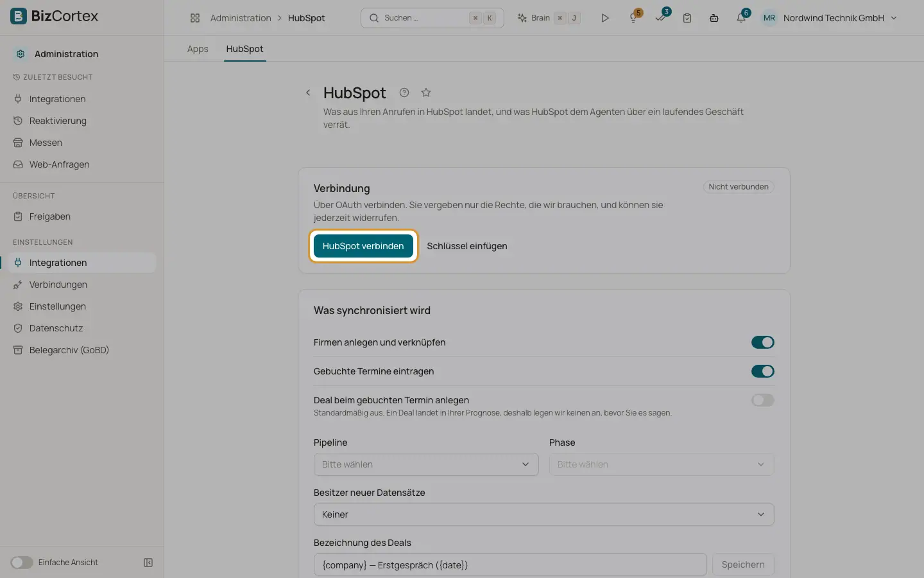924x578 pixels.
Task: Toggle Einfache Ansicht switch
Action: coord(21,563)
